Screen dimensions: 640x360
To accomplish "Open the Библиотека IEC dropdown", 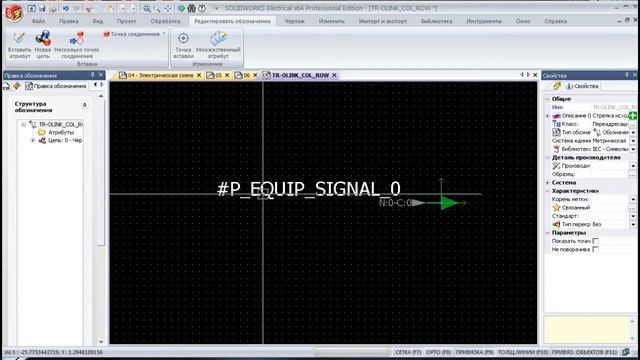I will (633, 149).
